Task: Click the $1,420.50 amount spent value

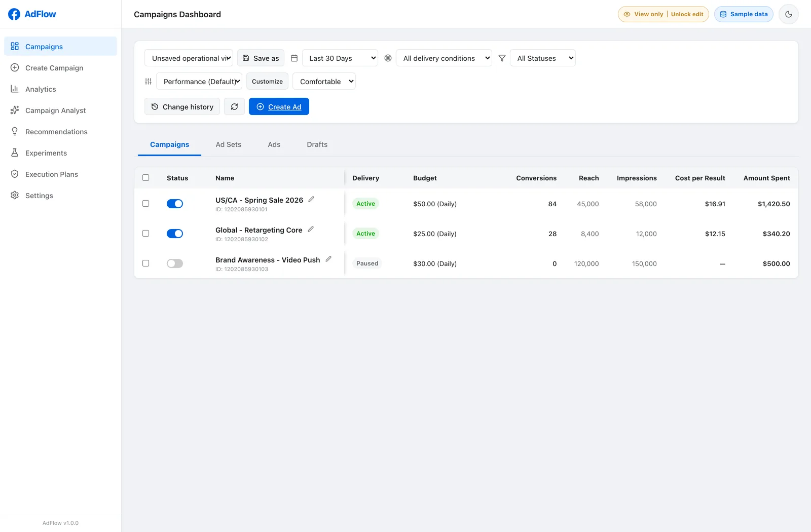Action: click(x=773, y=204)
